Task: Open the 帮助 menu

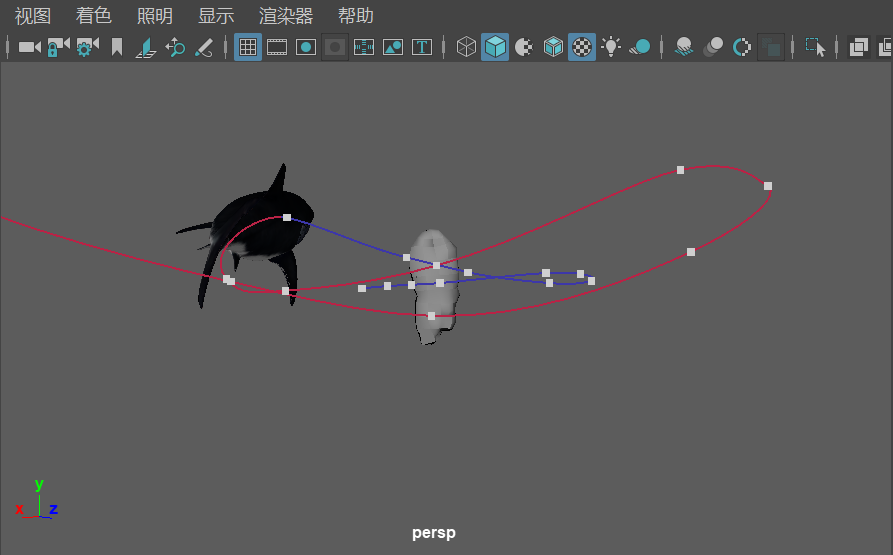Action: click(x=355, y=15)
